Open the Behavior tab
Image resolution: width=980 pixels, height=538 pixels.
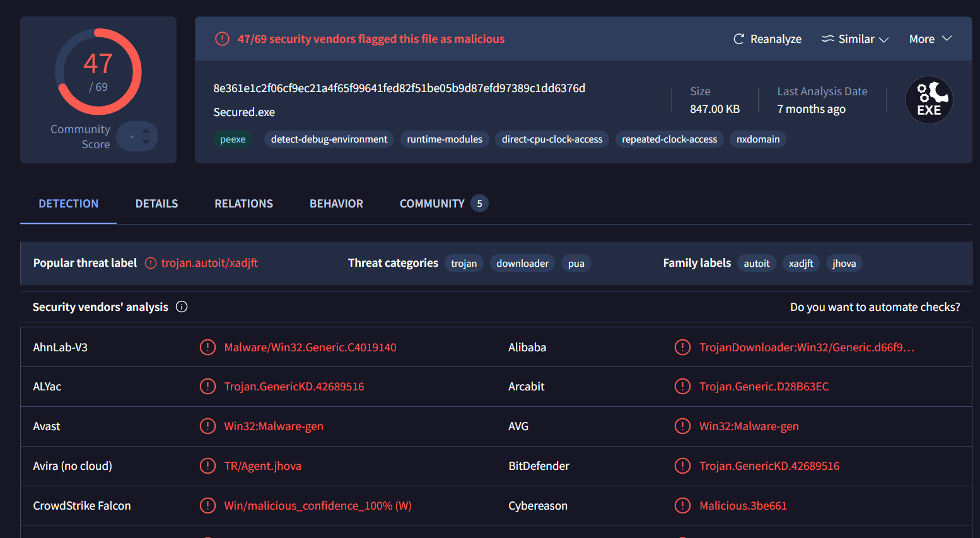tap(336, 204)
